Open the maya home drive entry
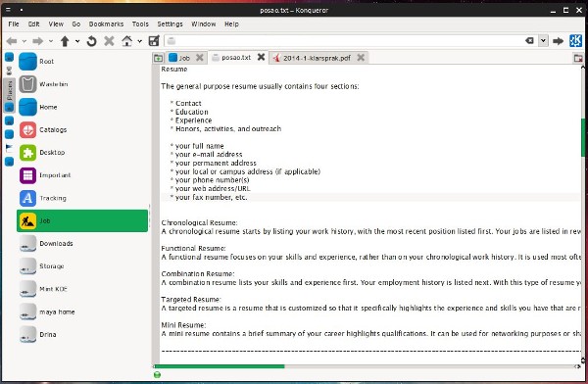The image size is (588, 384). [x=82, y=312]
